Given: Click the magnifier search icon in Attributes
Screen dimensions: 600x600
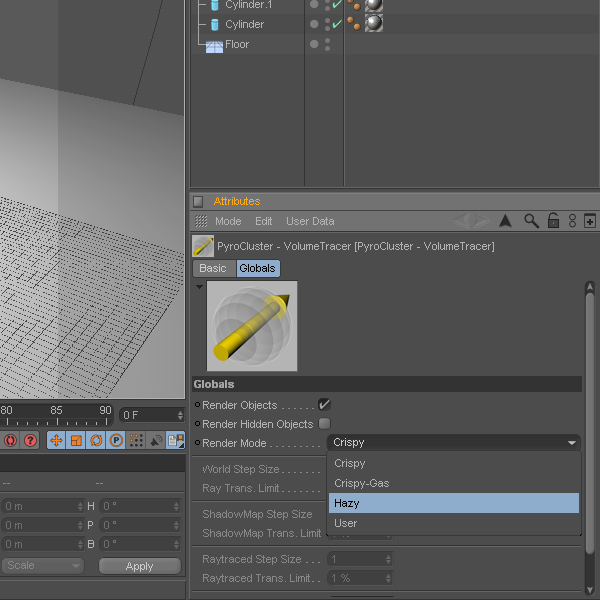Looking at the screenshot, I should 531,221.
